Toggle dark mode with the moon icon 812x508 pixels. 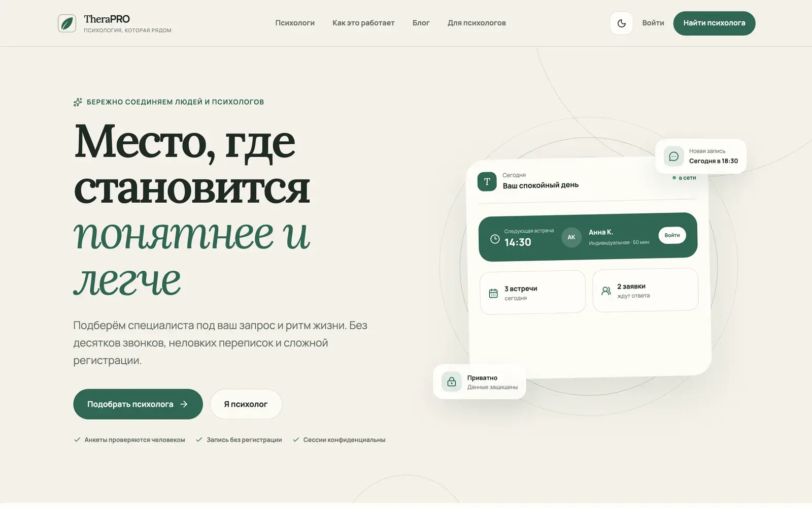pyautogui.click(x=621, y=23)
